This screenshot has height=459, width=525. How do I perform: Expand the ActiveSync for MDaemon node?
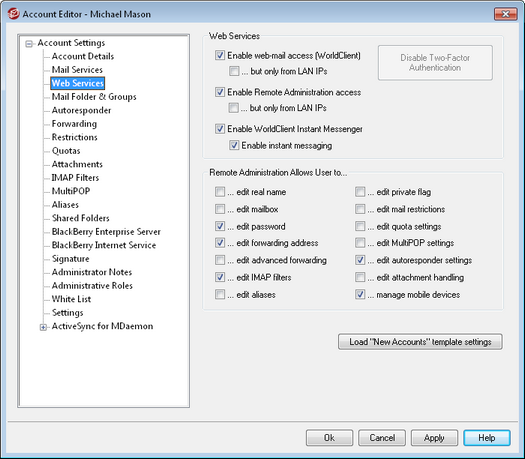click(x=43, y=327)
